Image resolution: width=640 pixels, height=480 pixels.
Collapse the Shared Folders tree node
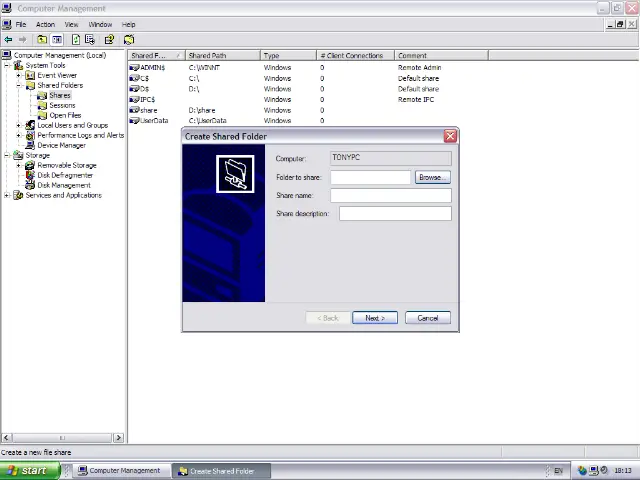click(19, 85)
